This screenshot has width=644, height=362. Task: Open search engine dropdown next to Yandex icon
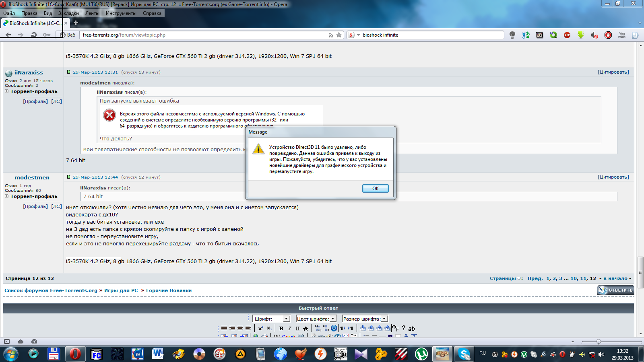point(358,35)
